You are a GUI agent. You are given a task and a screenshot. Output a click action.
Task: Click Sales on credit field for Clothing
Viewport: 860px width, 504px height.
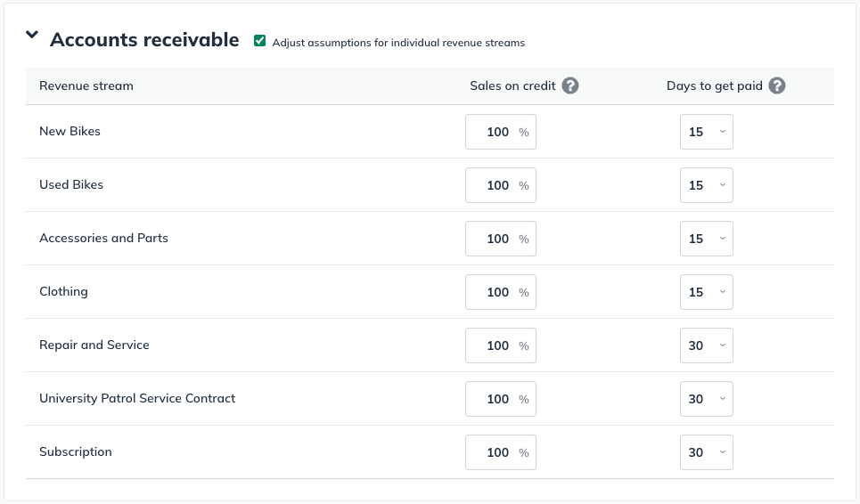[x=495, y=292]
